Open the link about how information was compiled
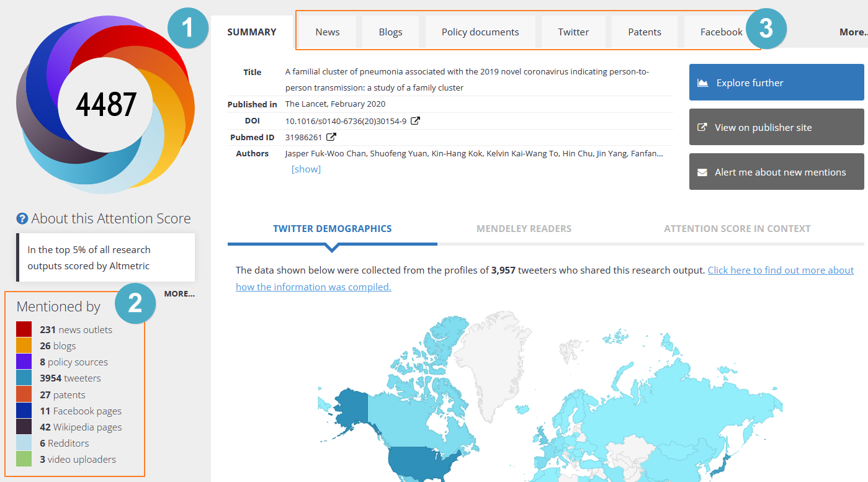Viewport: 868px width, 482px height. pos(781,270)
